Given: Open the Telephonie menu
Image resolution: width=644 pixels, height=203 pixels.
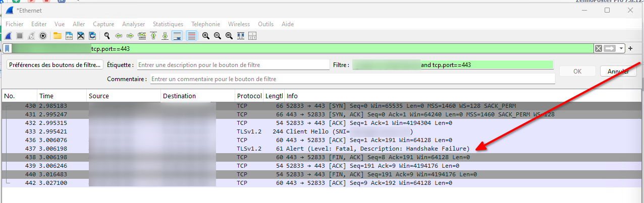Looking at the screenshot, I should (205, 24).
